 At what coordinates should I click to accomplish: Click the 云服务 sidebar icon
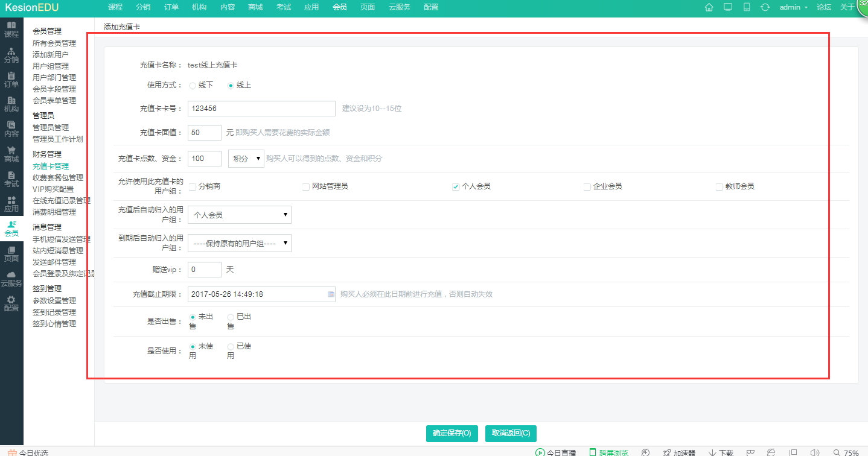click(x=11, y=277)
